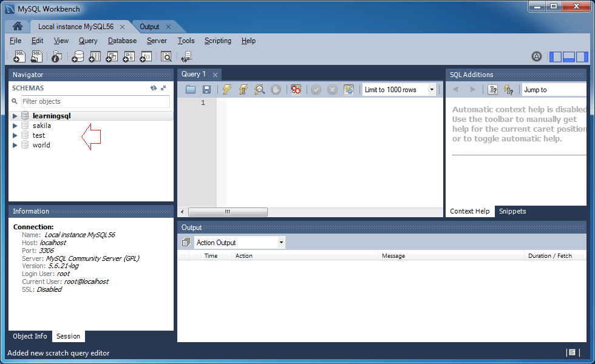The width and height of the screenshot is (595, 364).
Task: Search table data icon
Action: click(x=166, y=56)
